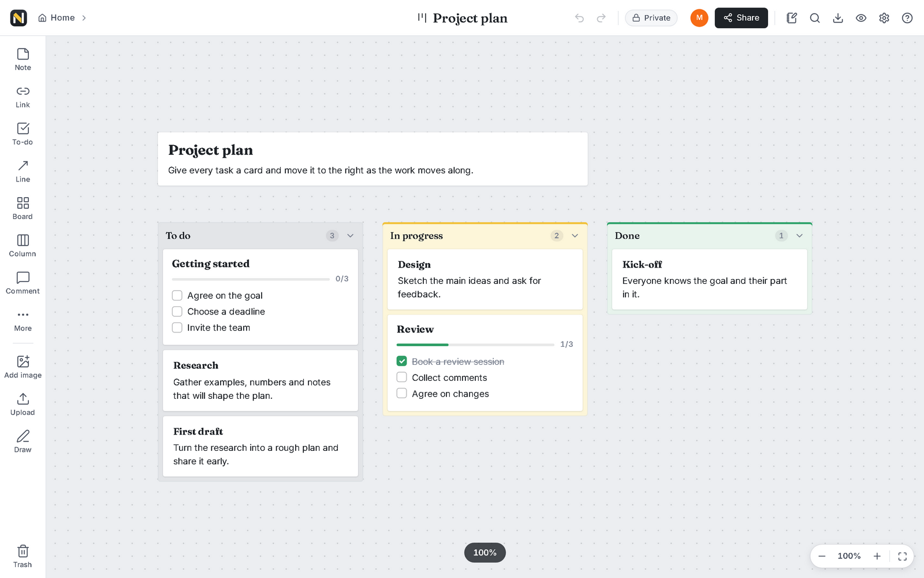
Task: Click the Share button
Action: click(742, 18)
